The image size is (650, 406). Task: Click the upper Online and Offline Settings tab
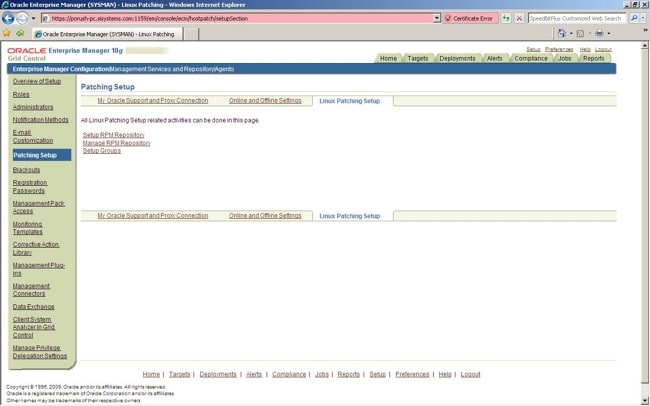pos(265,101)
